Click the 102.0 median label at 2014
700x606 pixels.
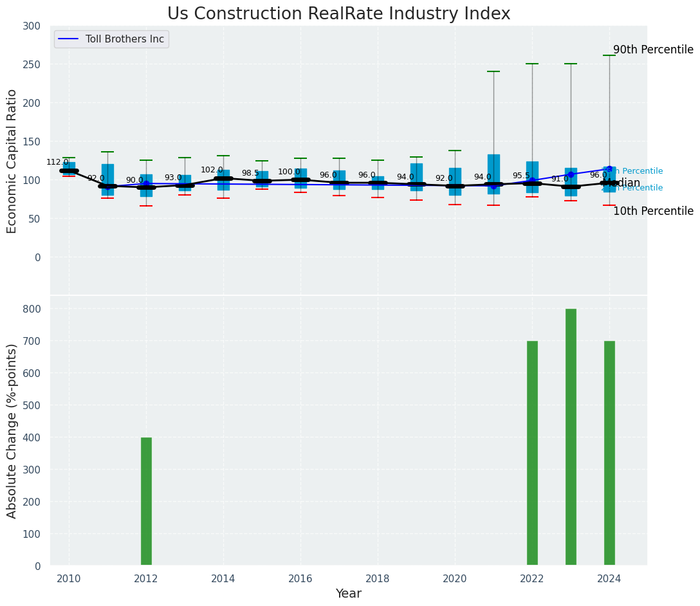pos(212,170)
